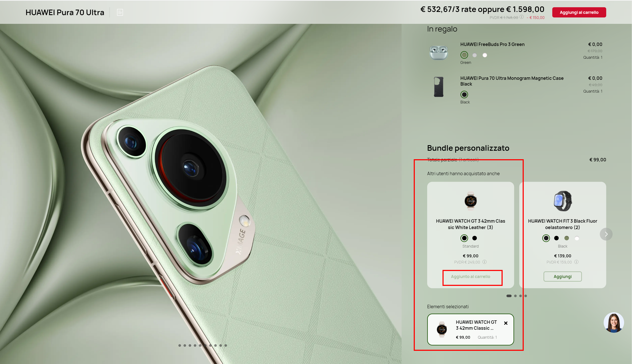Image resolution: width=632 pixels, height=364 pixels.
Task: Remove selected WATCH GT 3 with X icon
Action: pyautogui.click(x=506, y=323)
